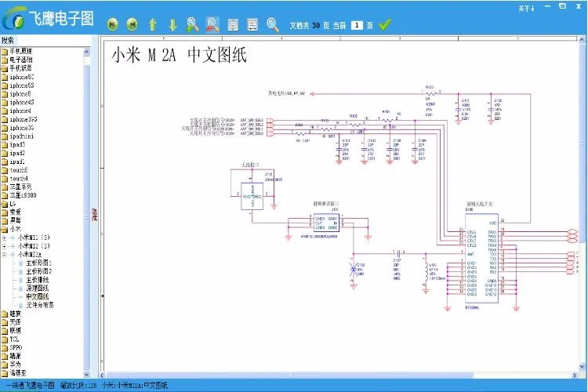Select the 小米MI2a tree label
The height and width of the screenshot is (392, 588).
[x=30, y=255]
